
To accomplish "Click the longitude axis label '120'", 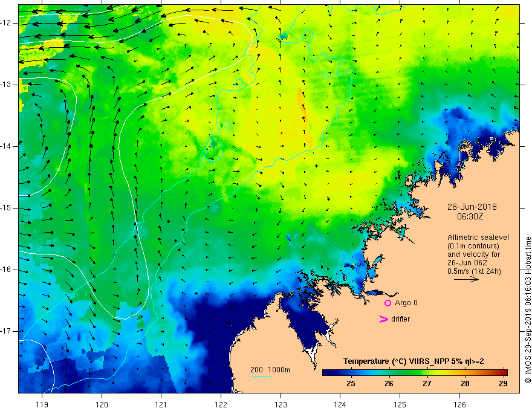I will click(x=102, y=404).
